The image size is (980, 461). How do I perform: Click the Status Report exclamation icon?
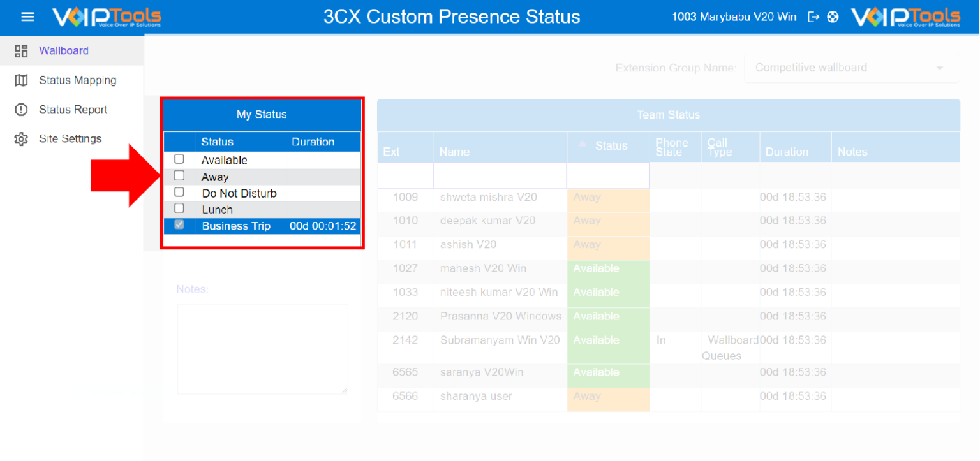point(21,109)
